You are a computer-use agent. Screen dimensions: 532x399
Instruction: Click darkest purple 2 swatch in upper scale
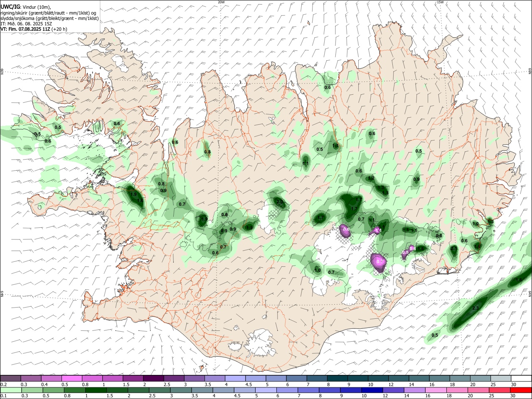click(153, 378)
